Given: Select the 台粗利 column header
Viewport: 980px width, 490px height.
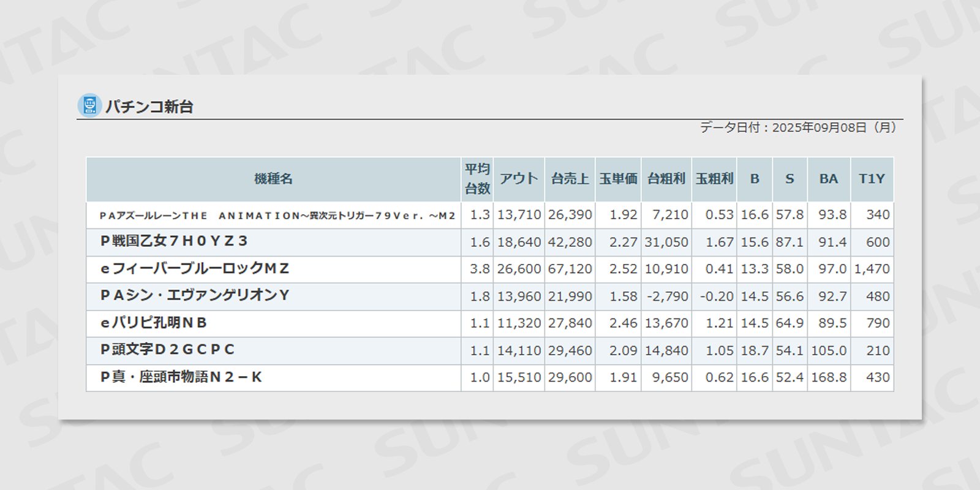Looking at the screenshot, I should coord(666,179).
